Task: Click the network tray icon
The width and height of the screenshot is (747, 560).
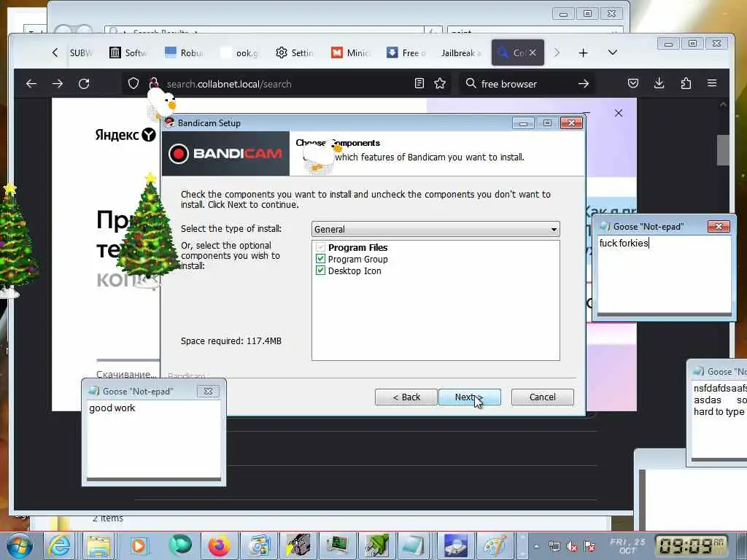Action: point(554,547)
